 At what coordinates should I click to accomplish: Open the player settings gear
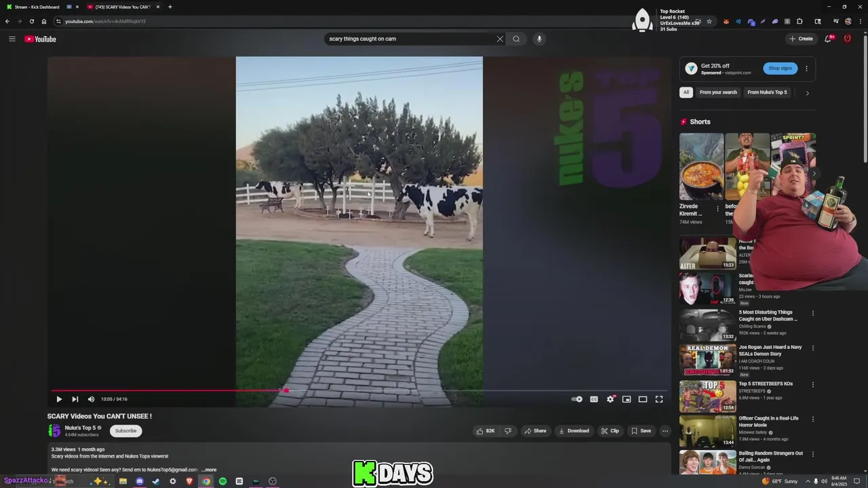coord(610,399)
